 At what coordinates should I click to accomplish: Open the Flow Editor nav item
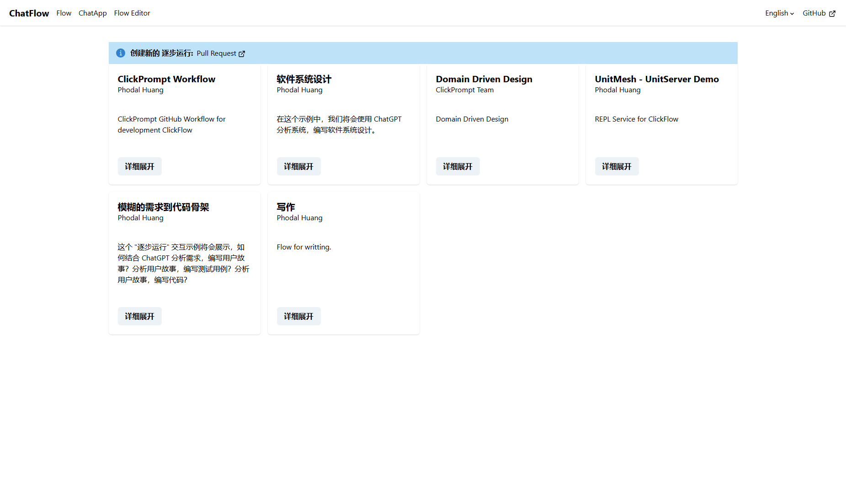coord(132,13)
